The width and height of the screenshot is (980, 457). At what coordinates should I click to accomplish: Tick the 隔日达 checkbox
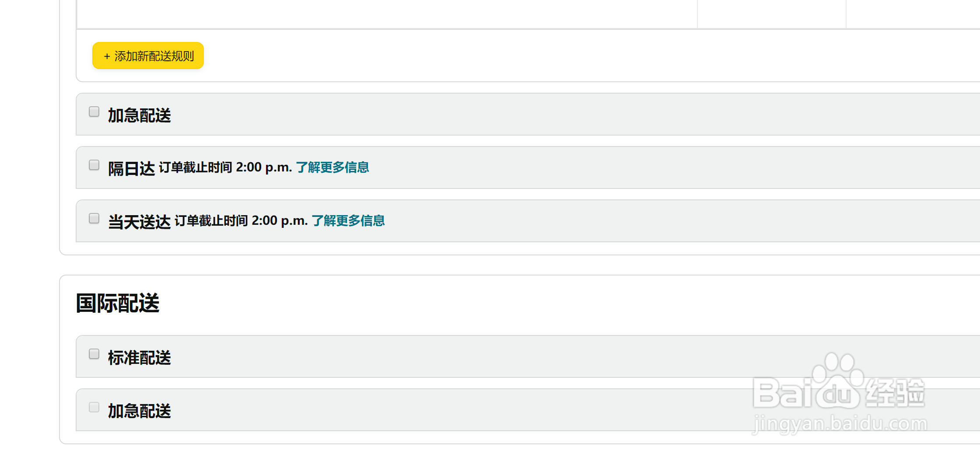pyautogui.click(x=94, y=165)
